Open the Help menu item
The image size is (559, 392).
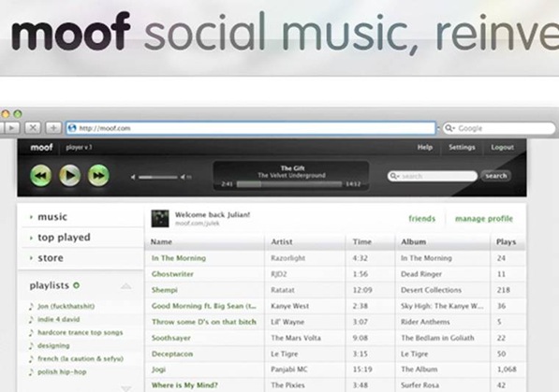(x=424, y=147)
